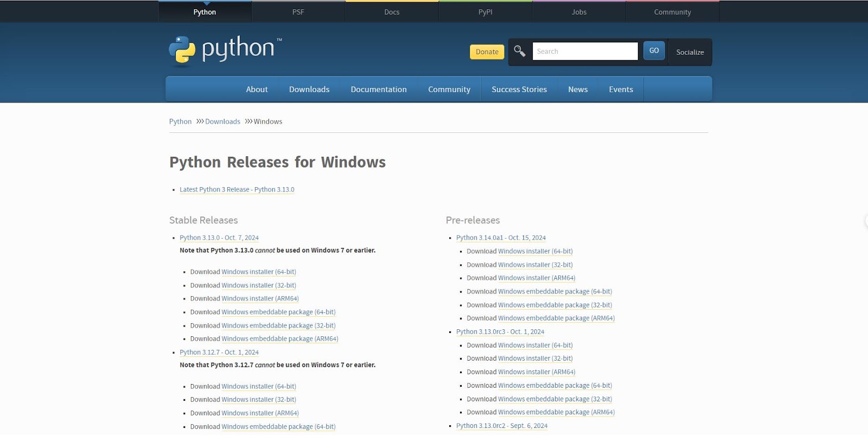This screenshot has height=435, width=868.
Task: Switch to the PSF top tab
Action: point(298,12)
